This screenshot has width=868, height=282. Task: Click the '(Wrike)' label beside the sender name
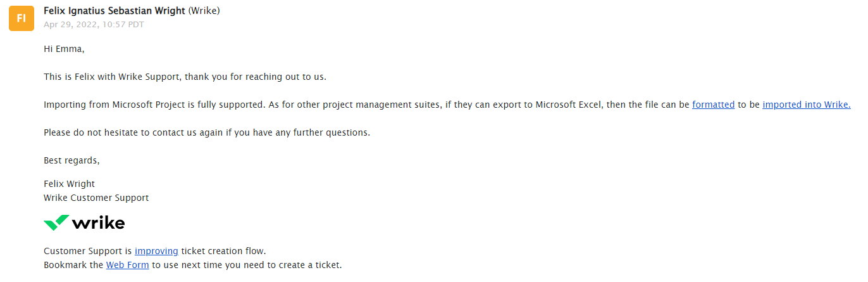[204, 11]
